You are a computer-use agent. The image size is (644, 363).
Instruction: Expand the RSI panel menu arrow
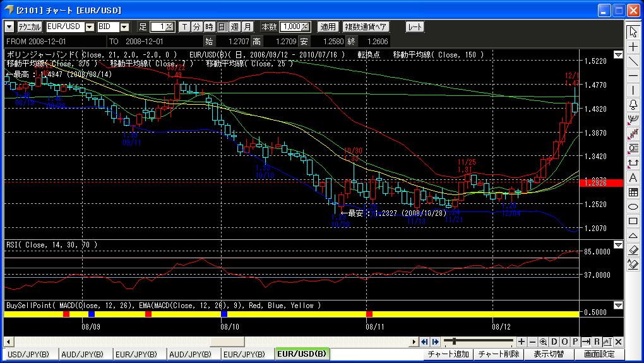click(x=618, y=245)
